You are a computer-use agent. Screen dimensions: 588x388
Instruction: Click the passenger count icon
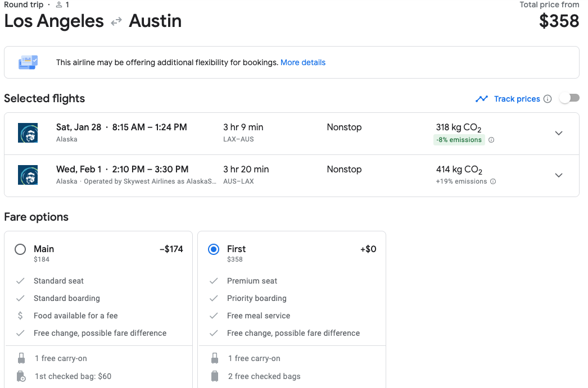tap(59, 4)
